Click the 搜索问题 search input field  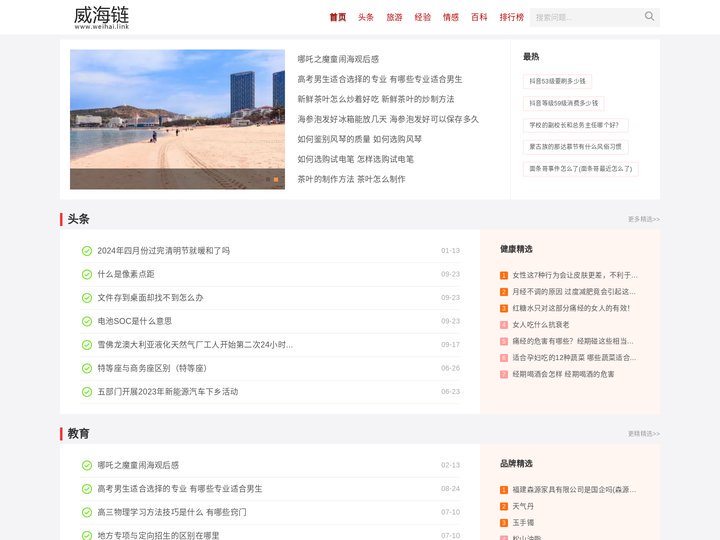click(585, 17)
